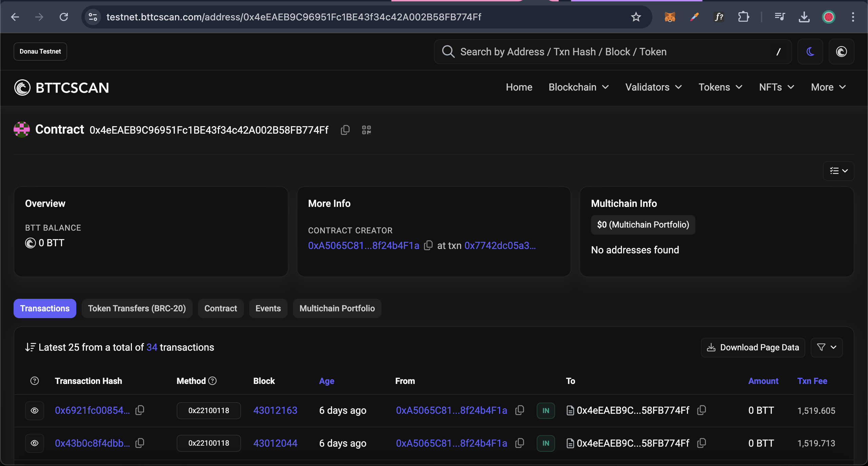Expand the Blockchain menu
The height and width of the screenshot is (466, 868).
coord(578,87)
